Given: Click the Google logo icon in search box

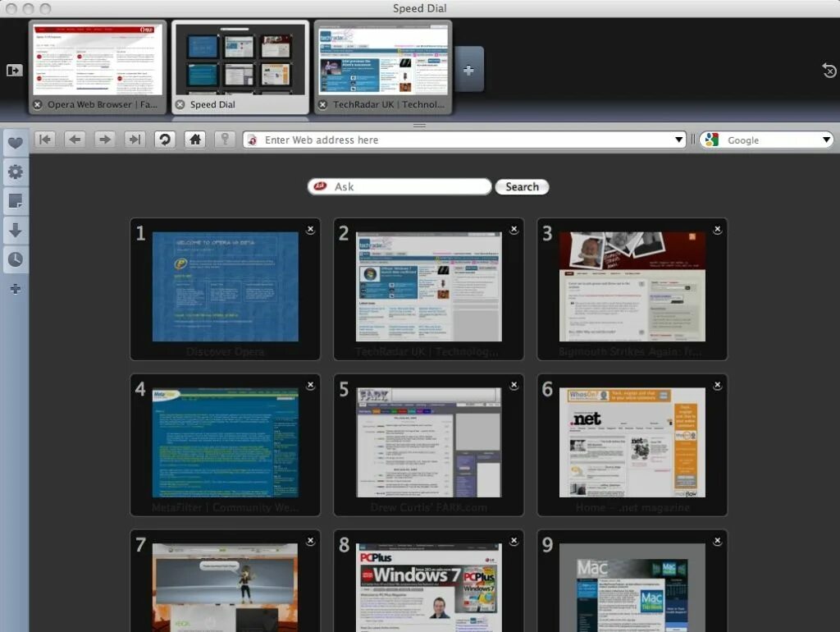Looking at the screenshot, I should [x=711, y=140].
